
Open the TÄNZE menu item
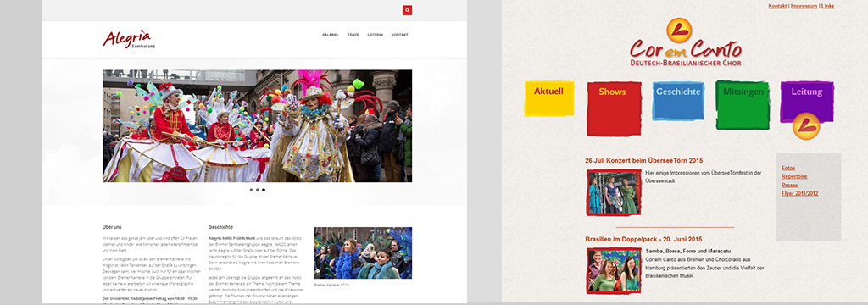tap(353, 35)
